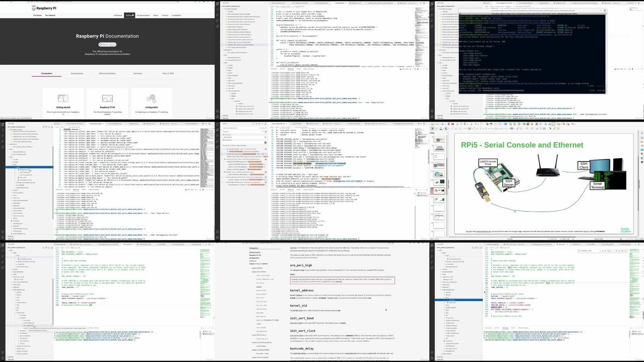Open the Properties deck in Impress sidebar
Screen dimensions: 644x362
point(642,137)
